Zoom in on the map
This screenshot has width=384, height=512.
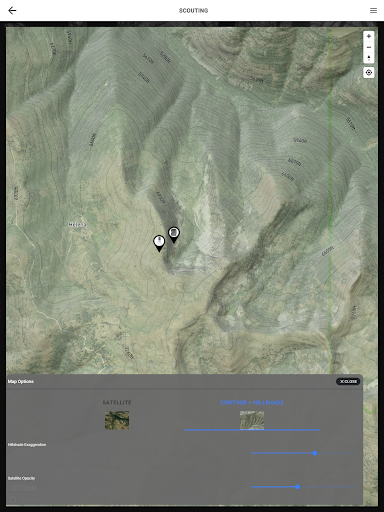coord(369,36)
